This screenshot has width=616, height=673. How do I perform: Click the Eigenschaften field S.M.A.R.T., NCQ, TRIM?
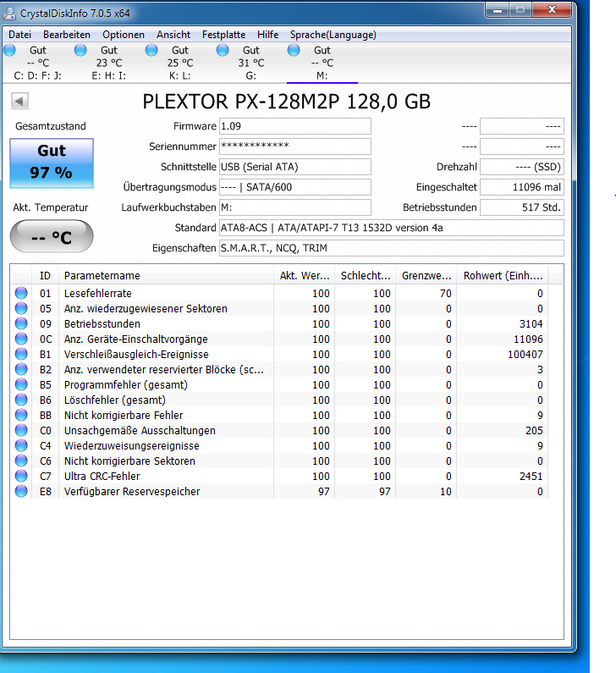pyautogui.click(x=392, y=248)
